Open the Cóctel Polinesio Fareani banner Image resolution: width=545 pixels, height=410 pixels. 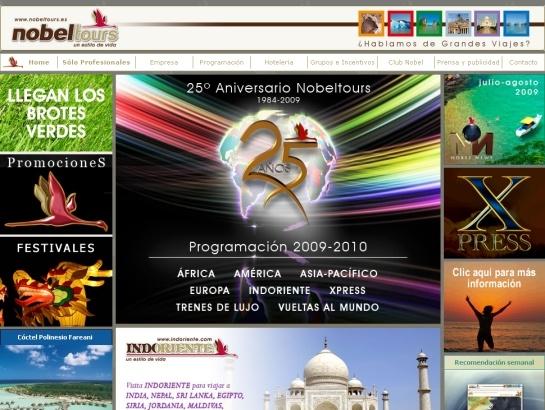pos(56,370)
